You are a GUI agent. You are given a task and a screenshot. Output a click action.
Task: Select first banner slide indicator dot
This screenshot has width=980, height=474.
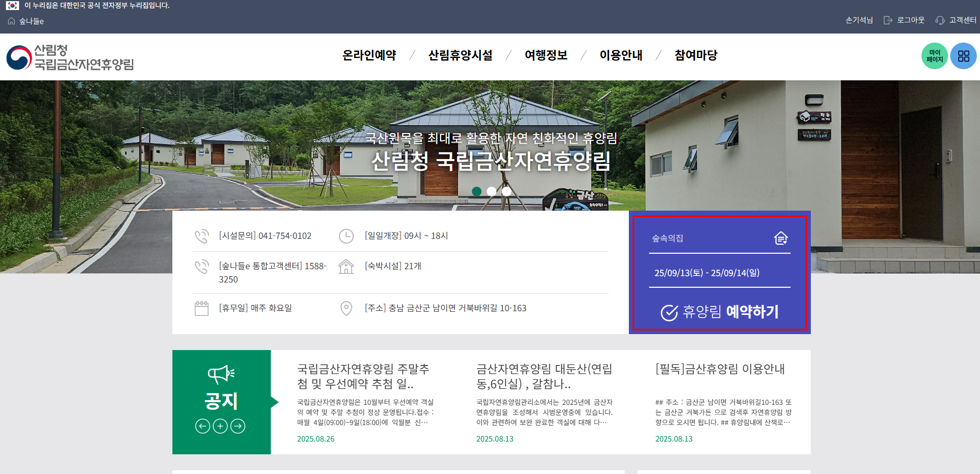pos(477,192)
